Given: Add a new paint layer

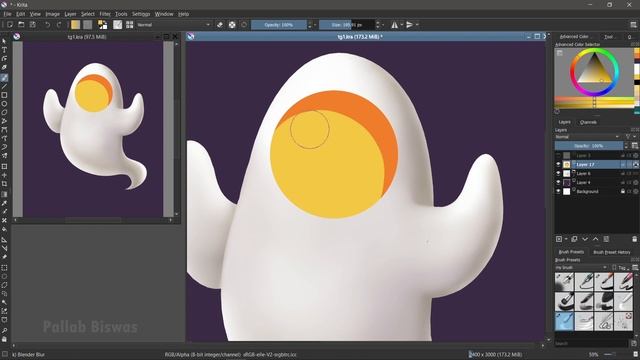Looking at the screenshot, I should [x=559, y=239].
